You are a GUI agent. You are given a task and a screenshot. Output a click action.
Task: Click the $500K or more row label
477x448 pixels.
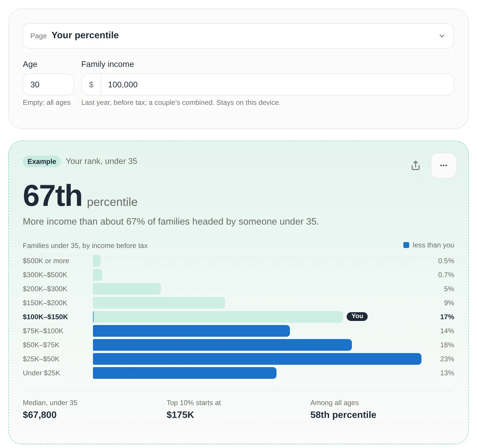[x=46, y=261]
